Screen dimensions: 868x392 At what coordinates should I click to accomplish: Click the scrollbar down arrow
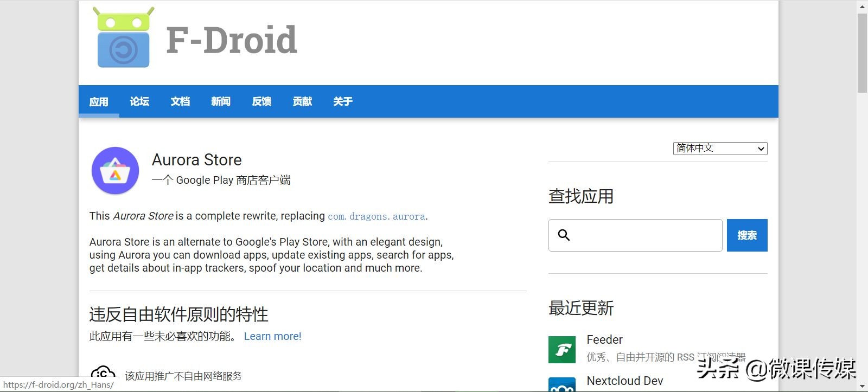pos(862,386)
